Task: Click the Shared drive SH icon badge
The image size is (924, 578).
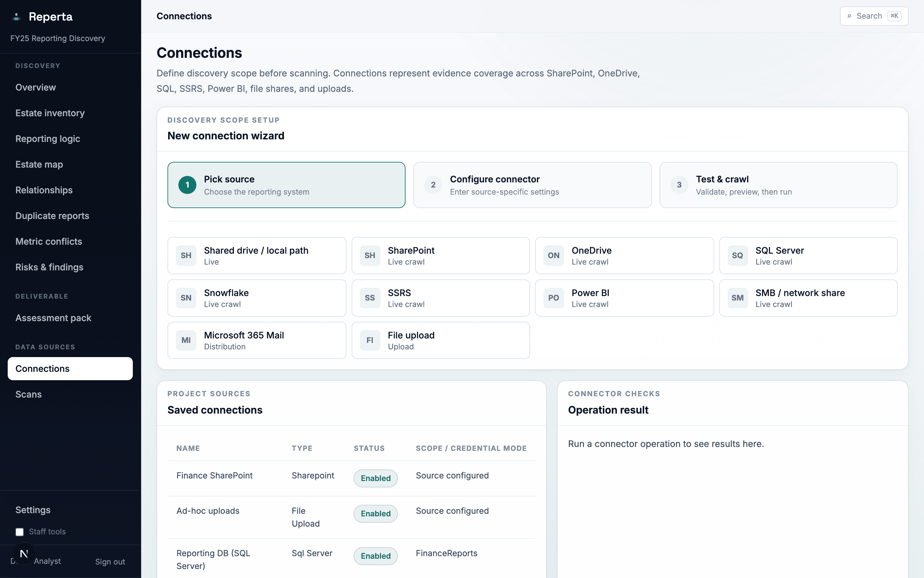Action: click(186, 255)
